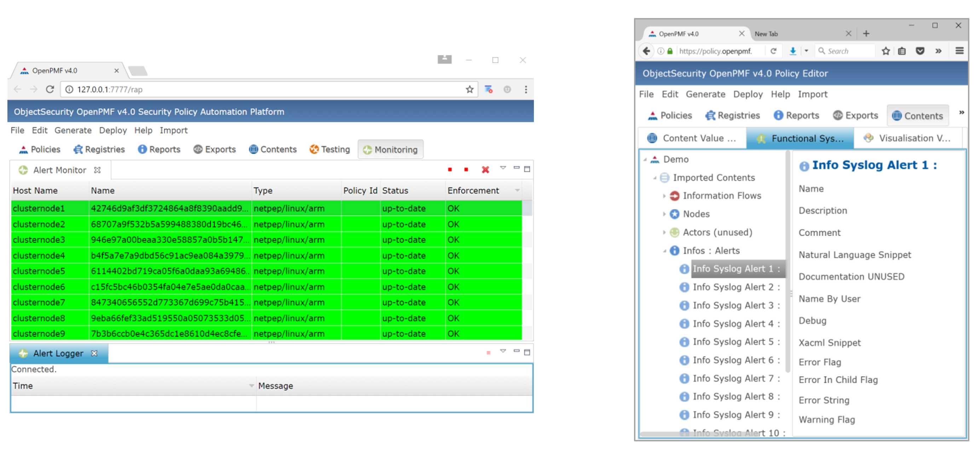Image resolution: width=980 pixels, height=458 pixels.
Task: Switch to the New Tab tab in Firefox
Action: [x=802, y=34]
